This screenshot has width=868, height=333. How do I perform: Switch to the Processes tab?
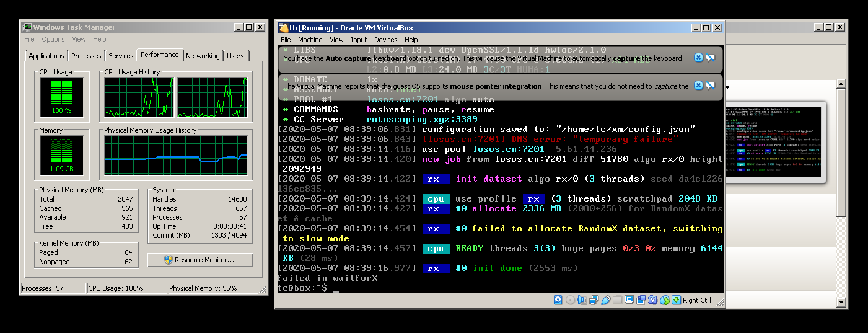tap(86, 56)
